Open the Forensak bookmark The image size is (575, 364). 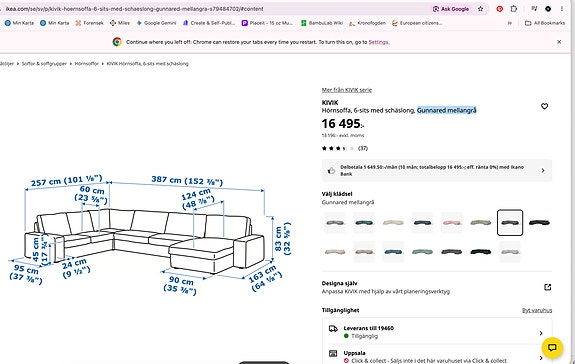coord(89,23)
